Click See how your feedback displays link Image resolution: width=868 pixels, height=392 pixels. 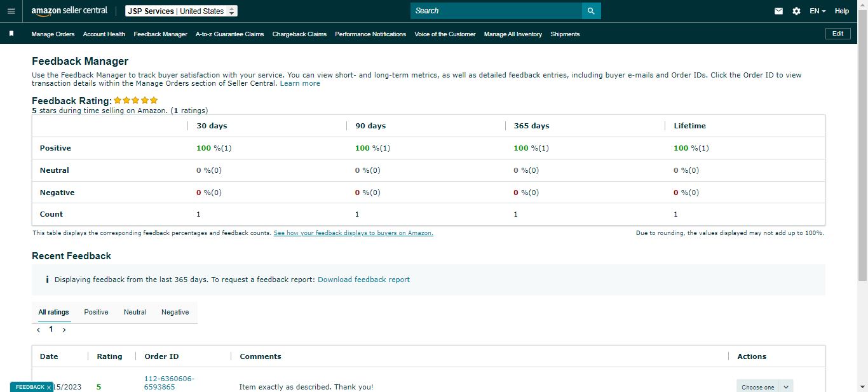click(353, 233)
